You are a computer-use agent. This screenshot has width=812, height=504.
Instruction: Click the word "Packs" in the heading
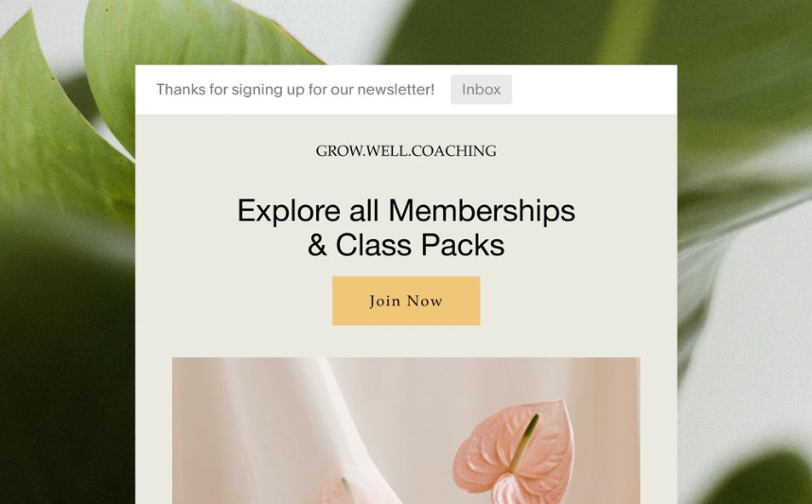coord(463,245)
